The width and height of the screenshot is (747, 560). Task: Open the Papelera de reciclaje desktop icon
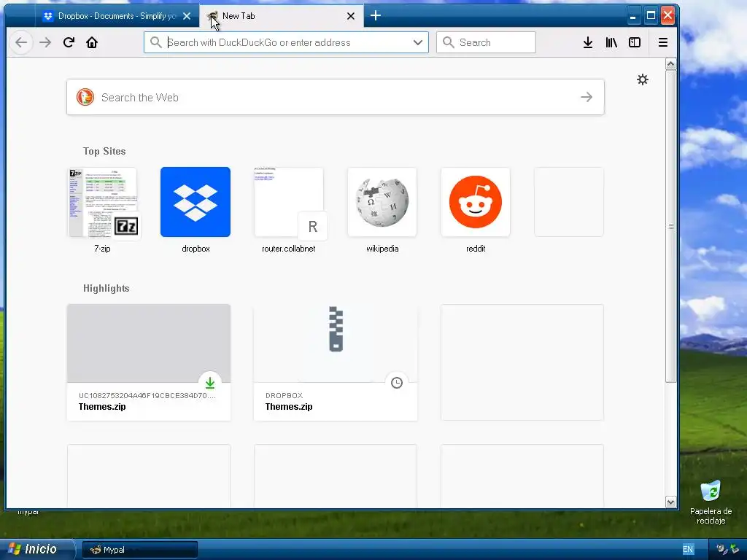coord(711,502)
